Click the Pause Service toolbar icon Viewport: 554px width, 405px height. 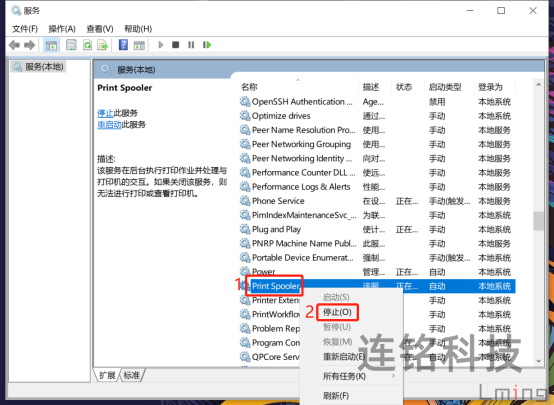[x=191, y=45]
